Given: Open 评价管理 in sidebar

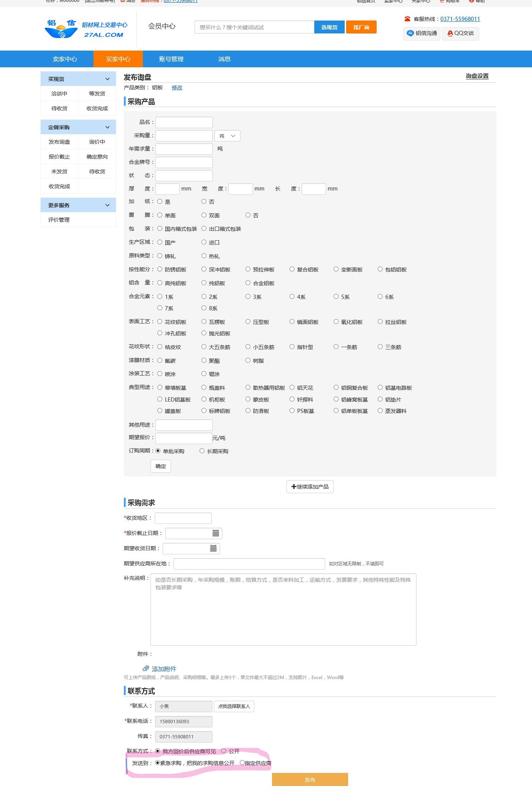Looking at the screenshot, I should coord(59,220).
